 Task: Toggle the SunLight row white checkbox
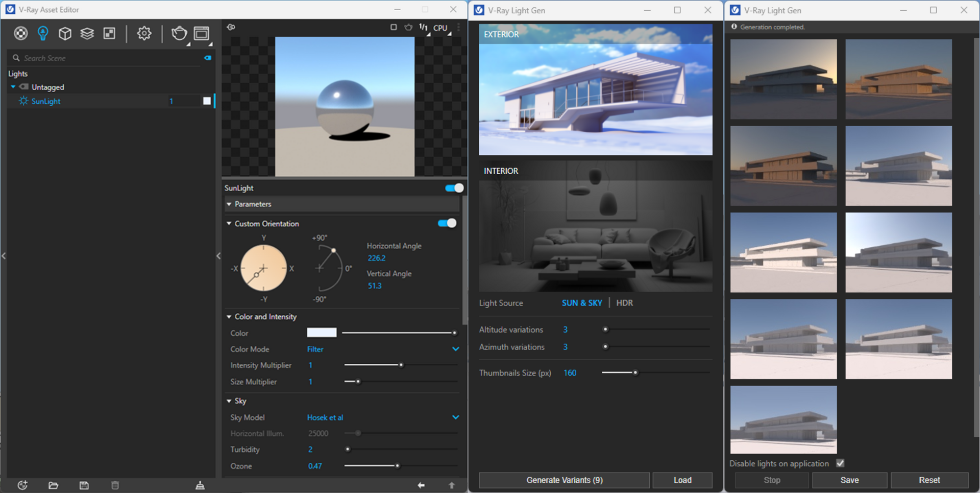(x=207, y=101)
